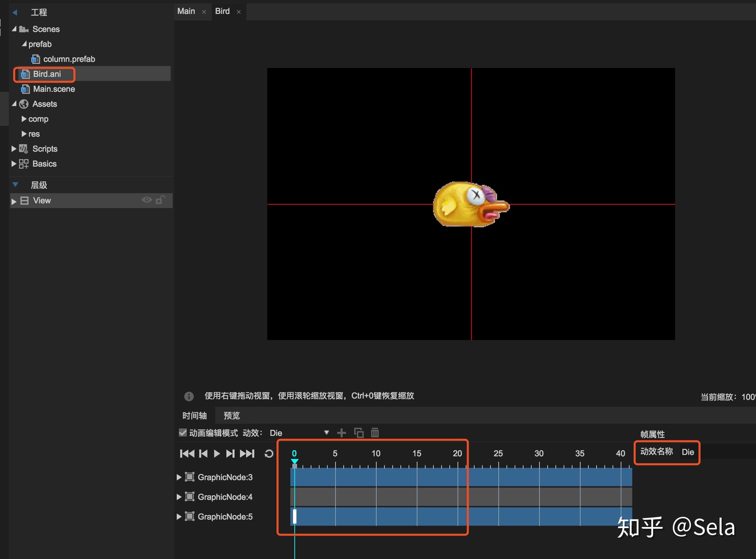This screenshot has width=756, height=559.
Task: Add a new animation effect with plus icon
Action: point(341,433)
